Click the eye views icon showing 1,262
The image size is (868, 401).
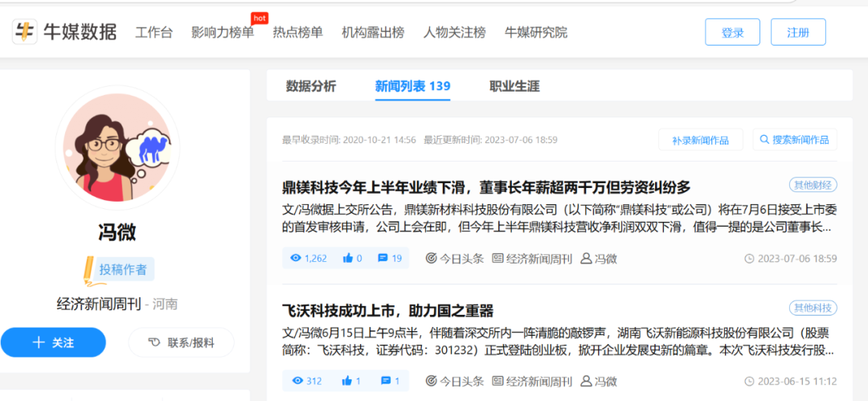point(296,258)
